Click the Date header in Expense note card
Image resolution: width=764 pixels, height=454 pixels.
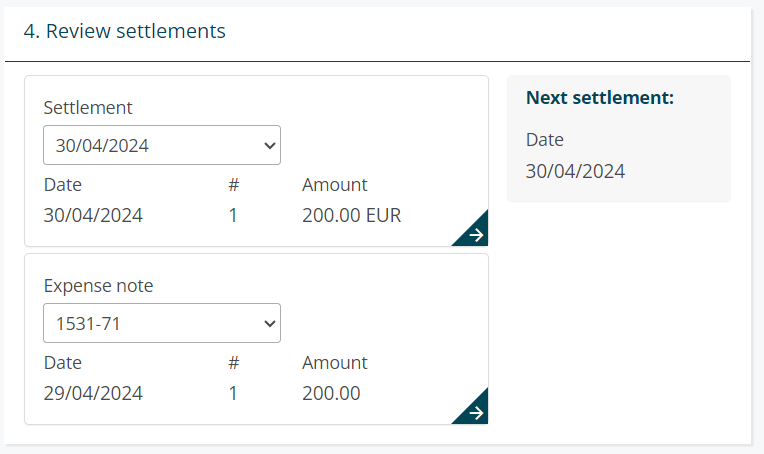point(63,363)
